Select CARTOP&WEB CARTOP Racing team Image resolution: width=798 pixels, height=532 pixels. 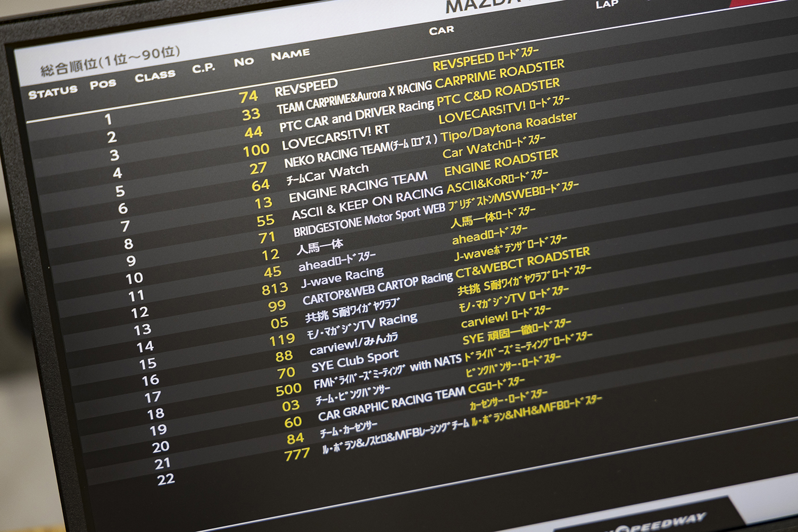(378, 289)
